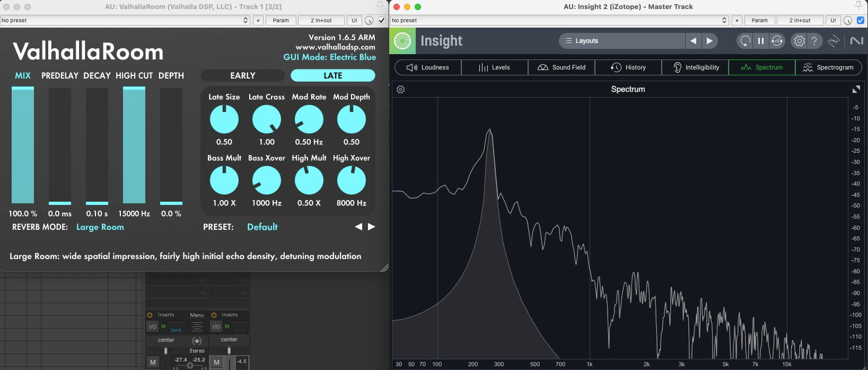Click the Insight '2 in+out' button
The height and width of the screenshot is (370, 868).
pyautogui.click(x=800, y=21)
